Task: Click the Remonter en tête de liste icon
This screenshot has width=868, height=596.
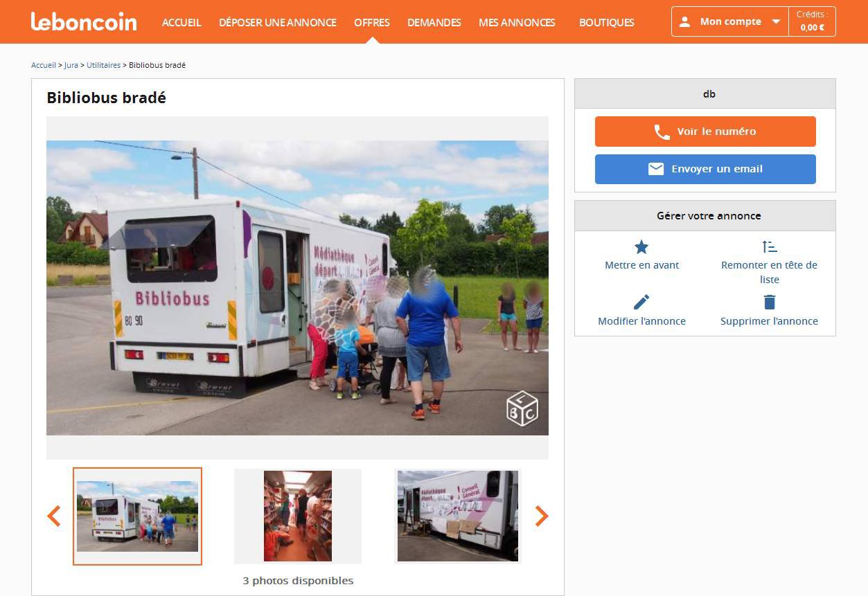Action: click(769, 246)
